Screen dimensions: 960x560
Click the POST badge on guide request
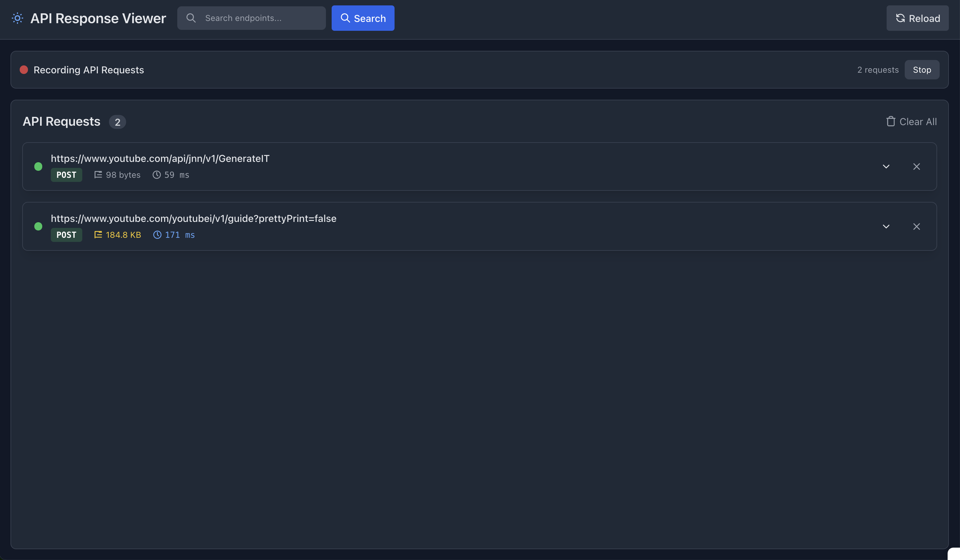tap(66, 235)
